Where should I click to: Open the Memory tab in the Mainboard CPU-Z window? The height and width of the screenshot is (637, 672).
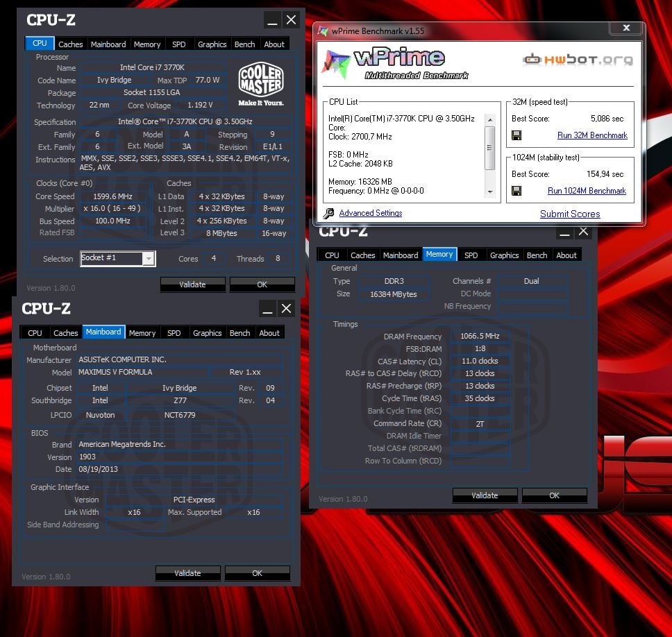pos(142,333)
